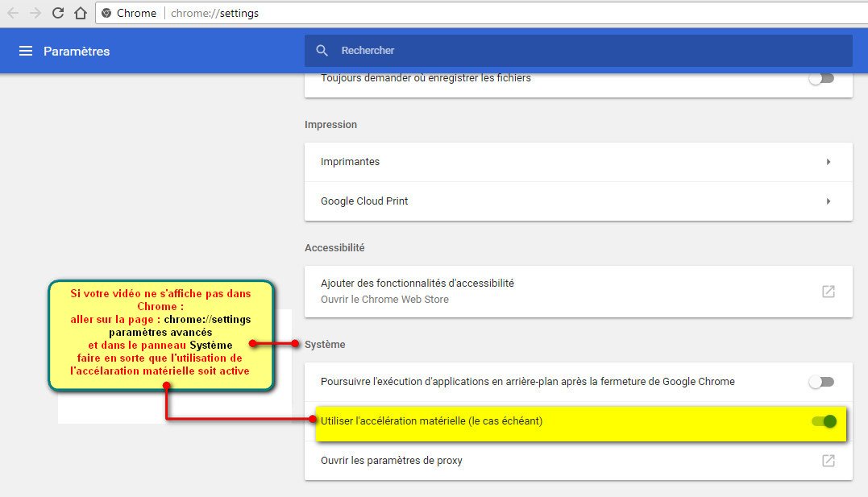Click the 'Impression' section heading
868x497 pixels.
point(330,125)
